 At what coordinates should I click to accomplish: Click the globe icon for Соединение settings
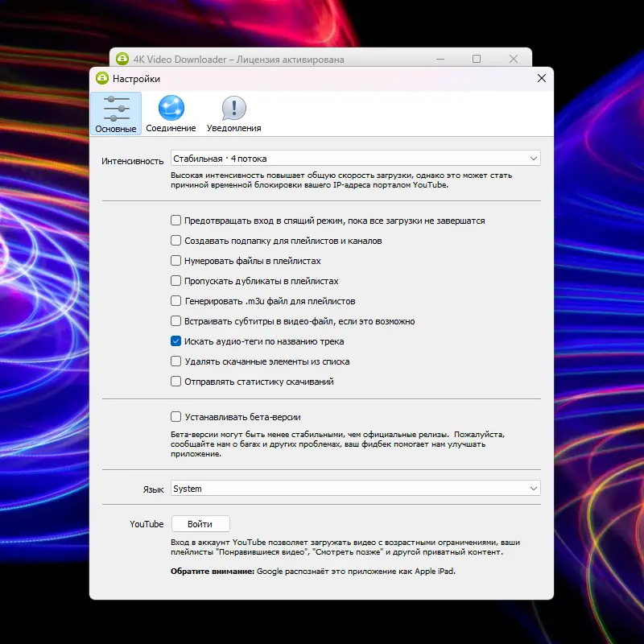tap(171, 107)
